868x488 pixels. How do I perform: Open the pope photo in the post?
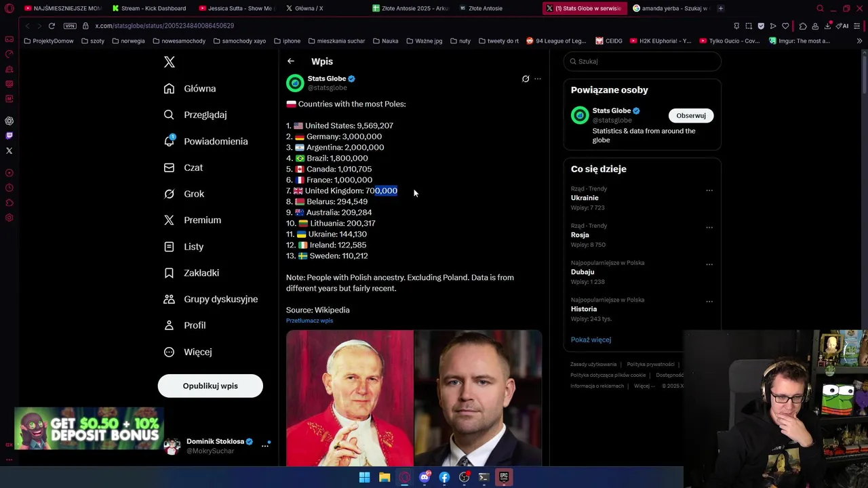point(349,399)
